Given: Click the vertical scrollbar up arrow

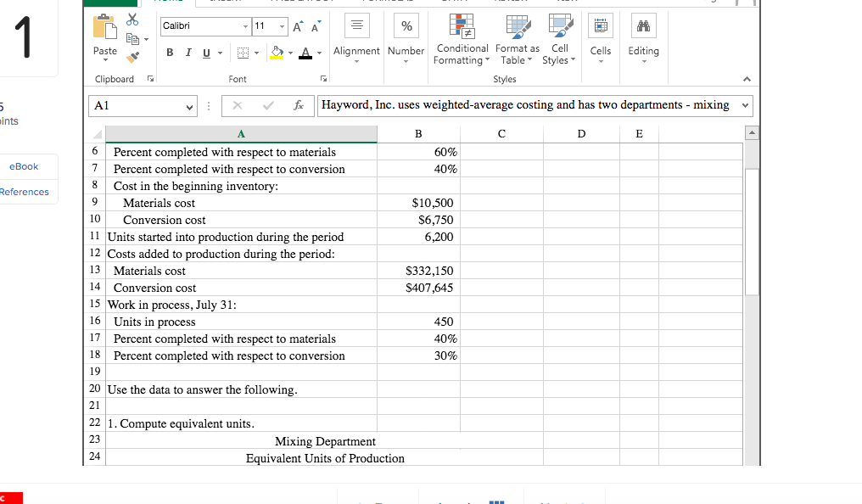Looking at the screenshot, I should [752, 133].
